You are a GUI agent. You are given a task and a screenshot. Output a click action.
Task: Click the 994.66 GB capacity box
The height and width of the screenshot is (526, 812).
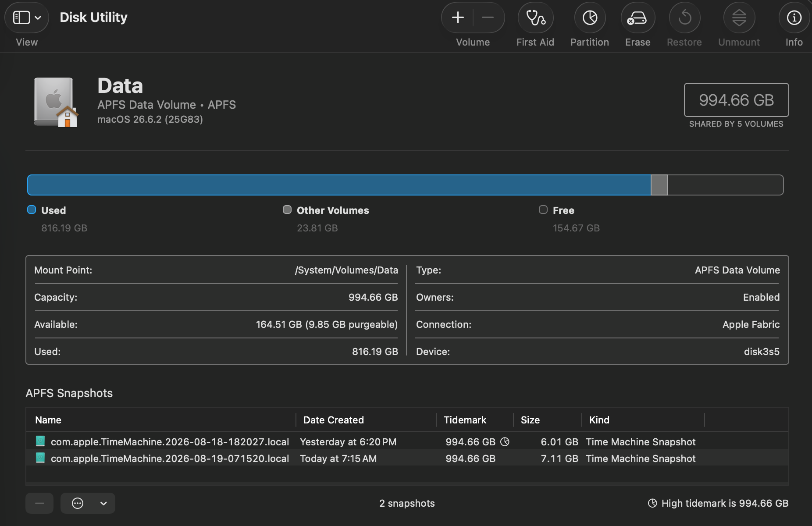736,100
